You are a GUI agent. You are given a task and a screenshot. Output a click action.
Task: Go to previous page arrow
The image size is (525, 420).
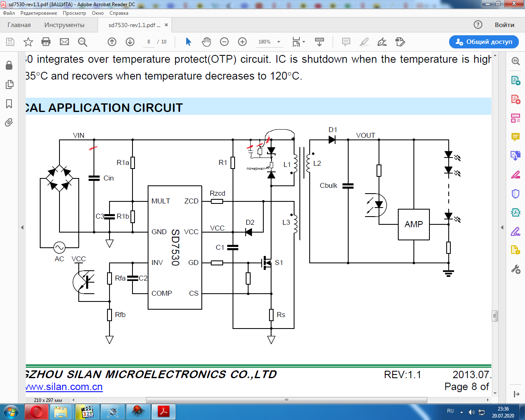[x=112, y=42]
